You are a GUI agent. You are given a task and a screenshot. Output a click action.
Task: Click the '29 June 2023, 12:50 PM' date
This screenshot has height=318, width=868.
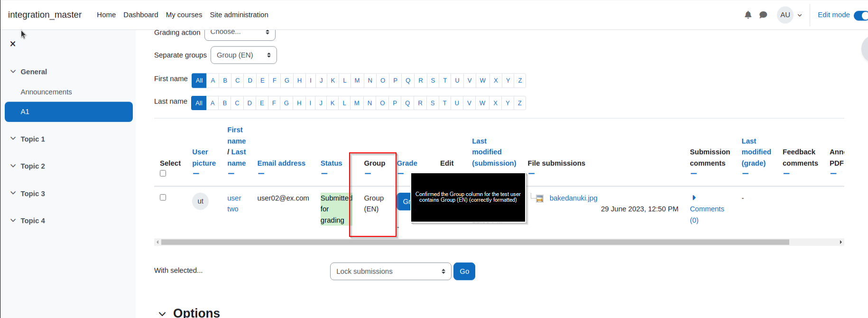pyautogui.click(x=639, y=209)
